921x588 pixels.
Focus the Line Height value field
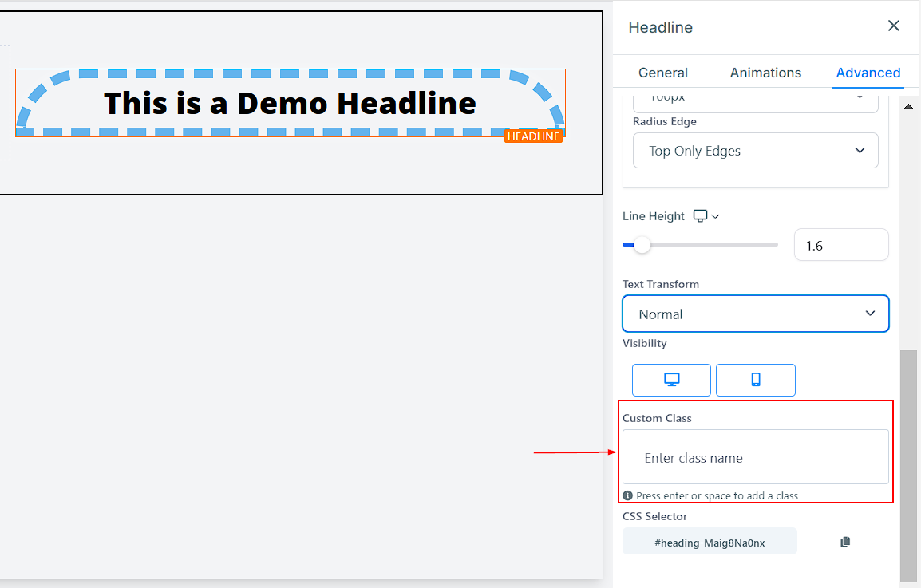coord(841,245)
